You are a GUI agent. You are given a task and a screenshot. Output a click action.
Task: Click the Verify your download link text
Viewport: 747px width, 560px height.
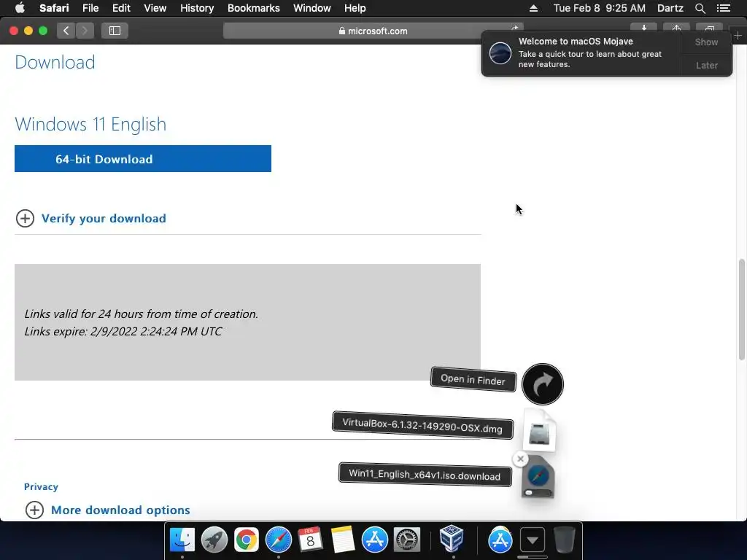(104, 219)
